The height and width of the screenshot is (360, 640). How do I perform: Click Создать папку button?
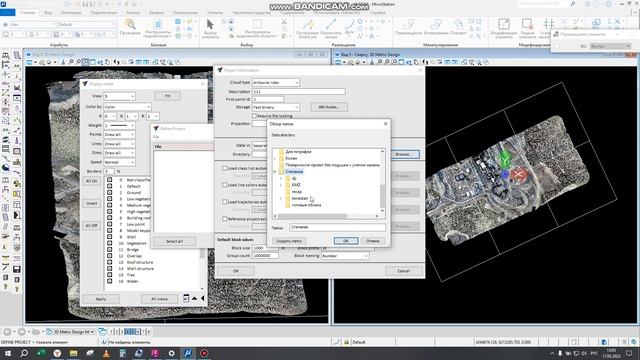pyautogui.click(x=289, y=241)
